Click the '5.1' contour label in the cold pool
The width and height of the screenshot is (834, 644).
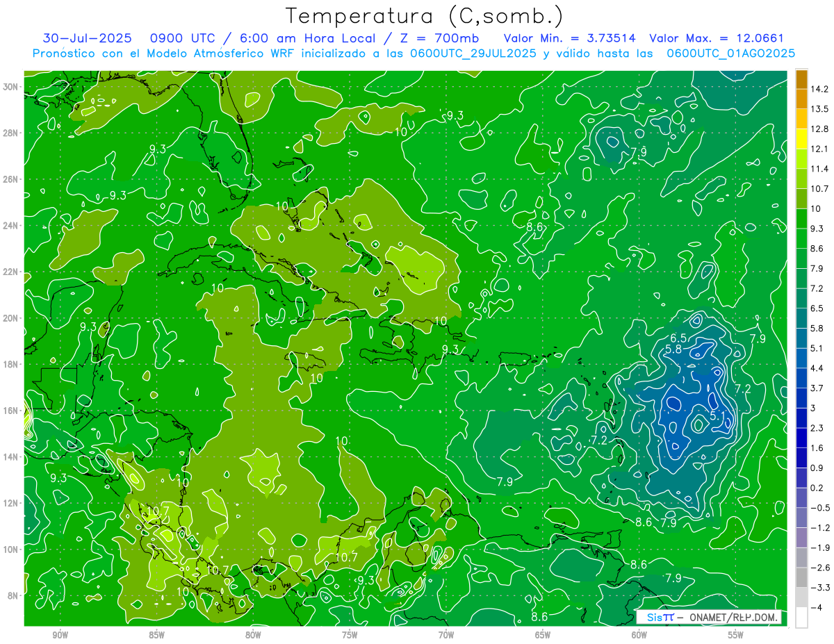click(718, 415)
